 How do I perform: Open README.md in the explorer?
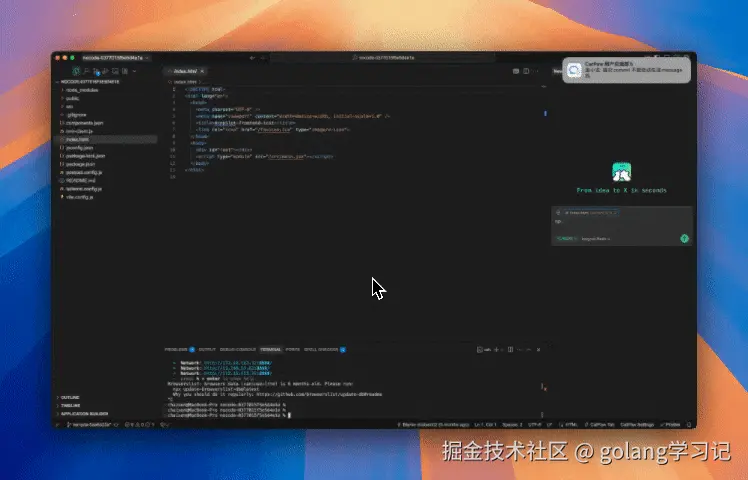(80, 180)
